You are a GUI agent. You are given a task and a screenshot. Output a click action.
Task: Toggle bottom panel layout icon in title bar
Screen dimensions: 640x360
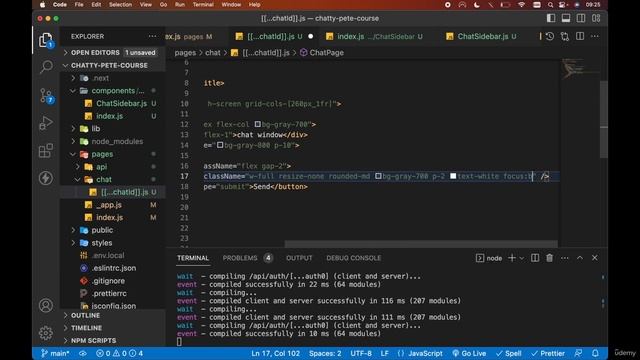click(566, 18)
